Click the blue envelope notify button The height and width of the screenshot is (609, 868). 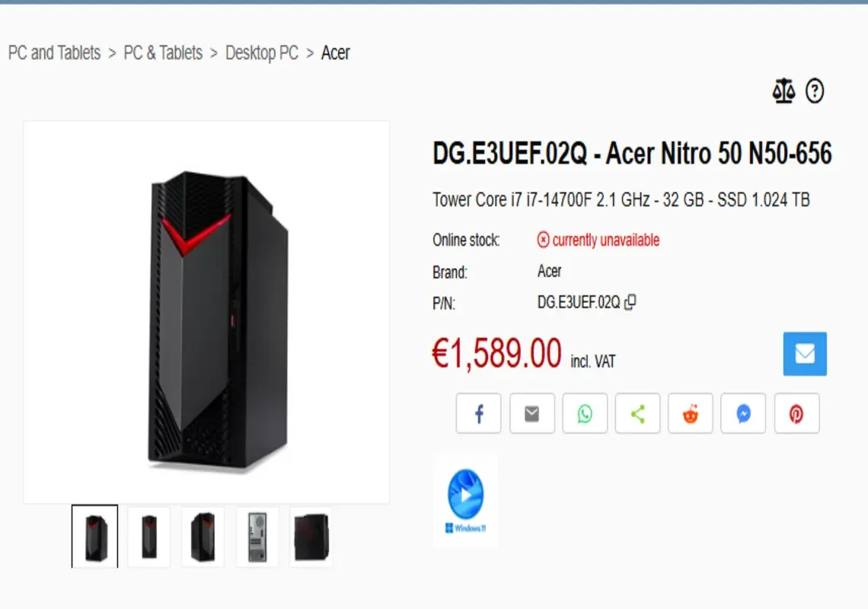click(805, 354)
